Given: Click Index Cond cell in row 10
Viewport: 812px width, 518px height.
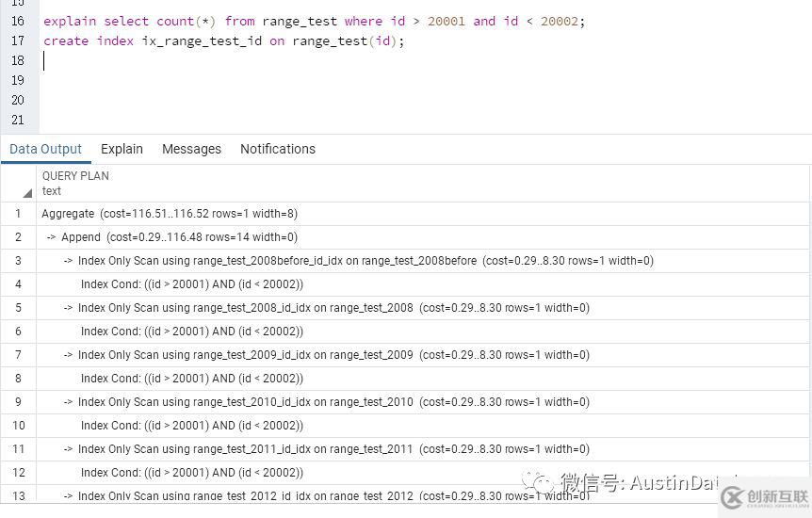Looking at the screenshot, I should tap(423, 426).
